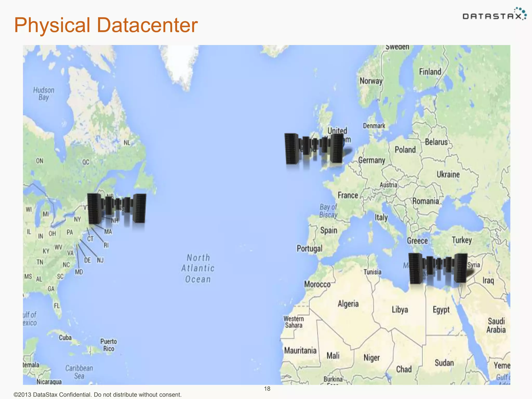The height and width of the screenshot is (399, 532).
Task: Click the 'Mauritania' map label
Action: [300, 350]
